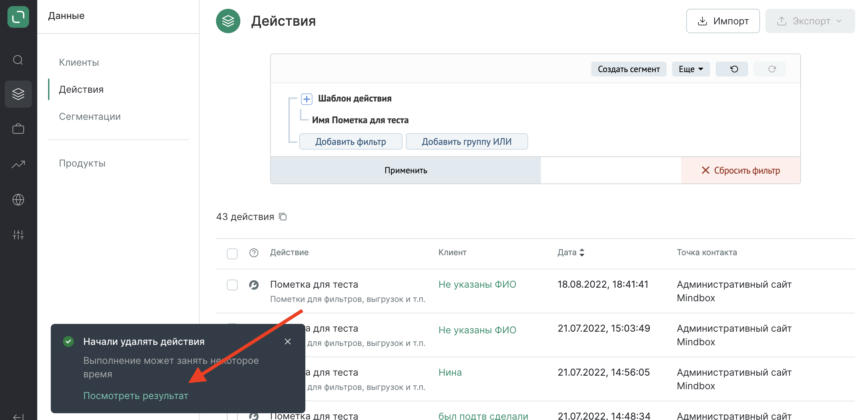This screenshot has height=420, width=868.
Task: Open client Не указаны ФИО in 15:03:49 row
Action: click(477, 330)
